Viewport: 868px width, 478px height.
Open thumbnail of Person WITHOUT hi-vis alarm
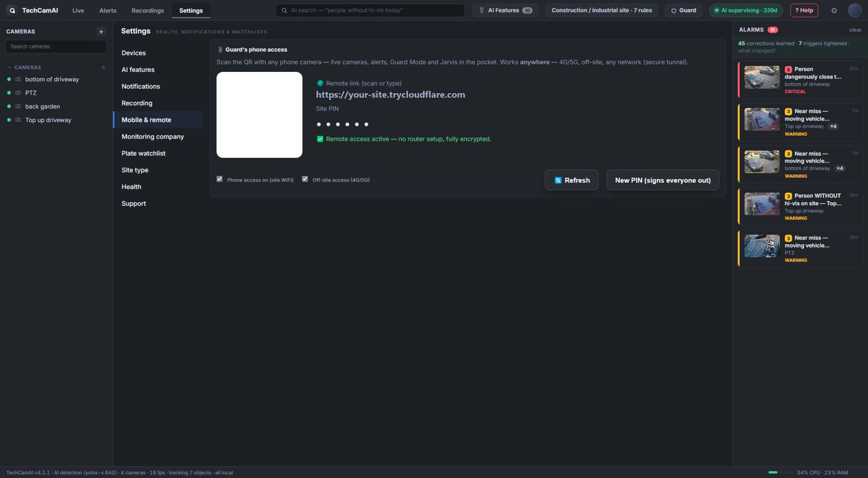click(x=762, y=204)
